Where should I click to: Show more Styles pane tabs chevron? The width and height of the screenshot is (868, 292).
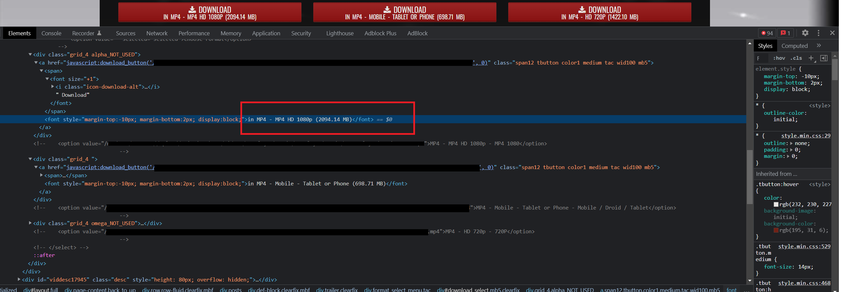click(819, 45)
